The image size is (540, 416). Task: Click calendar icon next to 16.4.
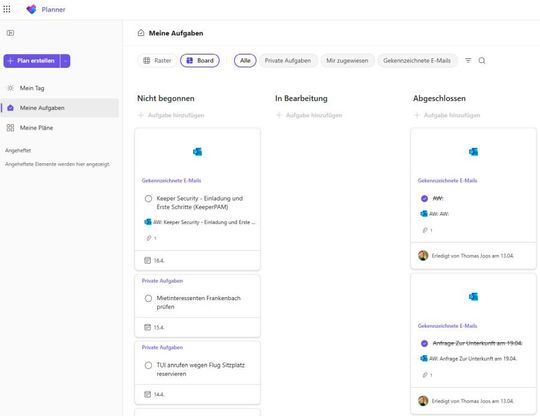tap(147, 261)
